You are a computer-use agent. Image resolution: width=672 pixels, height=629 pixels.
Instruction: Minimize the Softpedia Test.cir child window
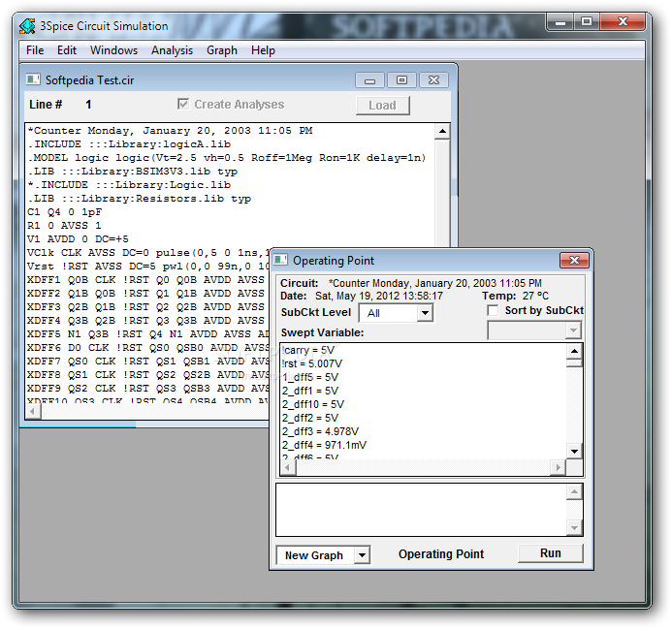(370, 80)
